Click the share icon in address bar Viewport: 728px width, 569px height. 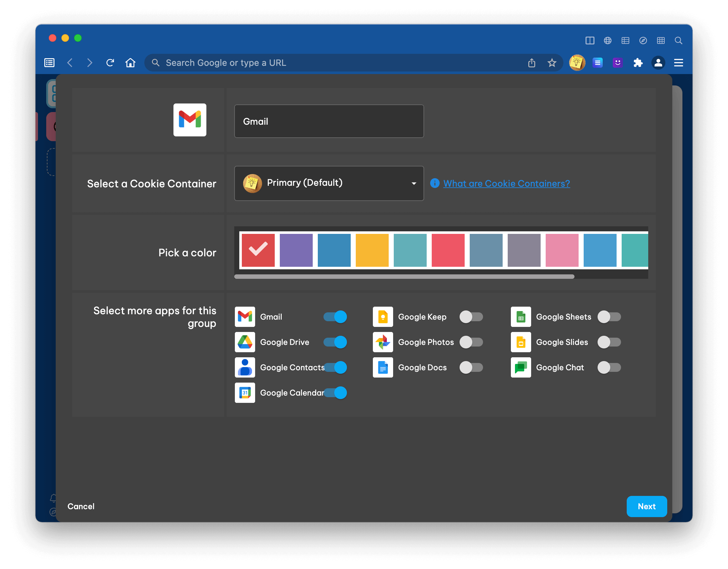click(532, 63)
